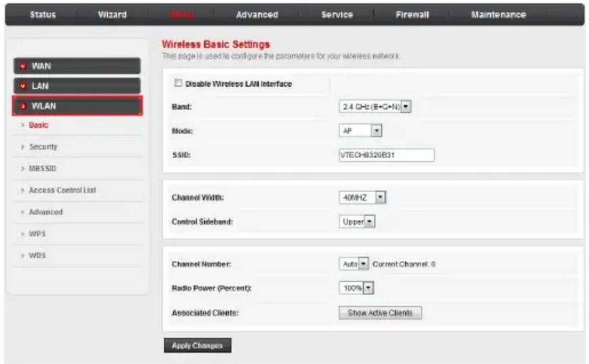
Task: Open the Radio Power percent dropdown
Action: click(x=356, y=288)
